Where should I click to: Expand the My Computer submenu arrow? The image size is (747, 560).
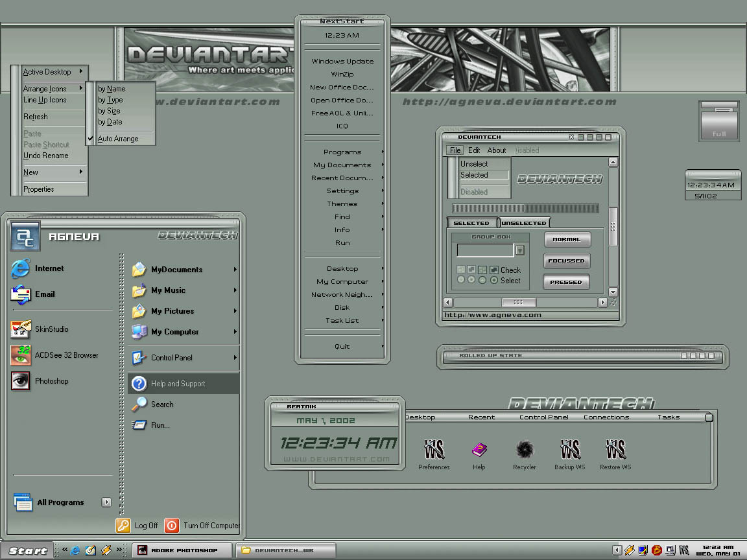[235, 332]
